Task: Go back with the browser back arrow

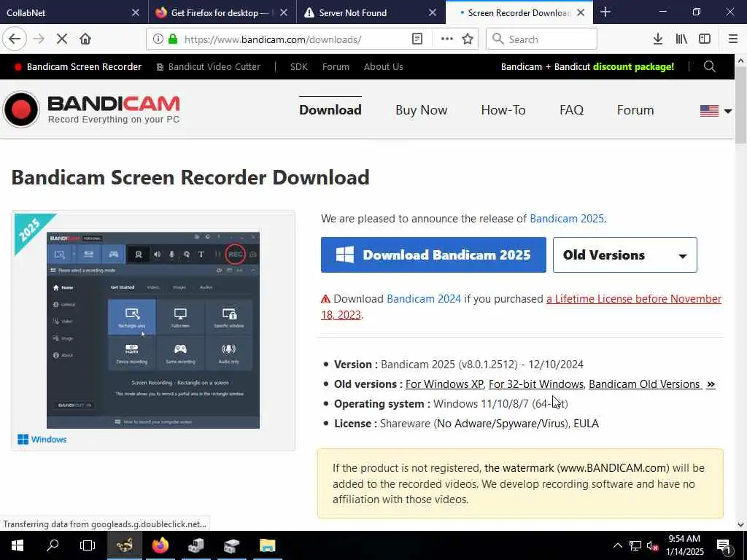Action: 15,39
